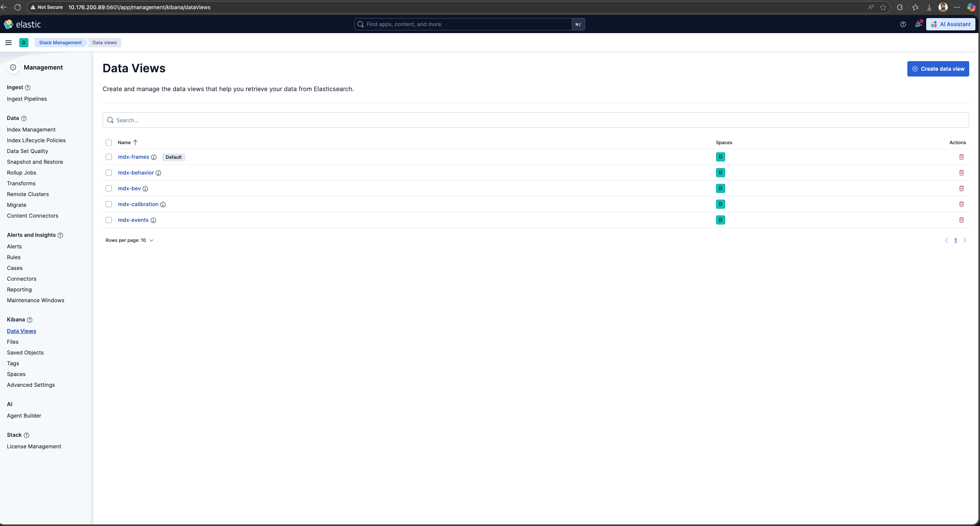Delete the mdx-bev data view
The image size is (980, 526).
(x=962, y=188)
